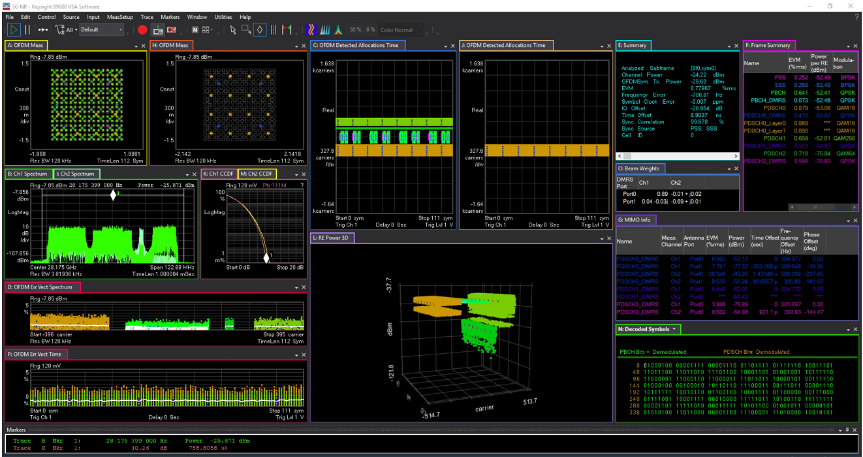The height and width of the screenshot is (457, 863).
Task: Open the Trace menu
Action: click(x=147, y=17)
